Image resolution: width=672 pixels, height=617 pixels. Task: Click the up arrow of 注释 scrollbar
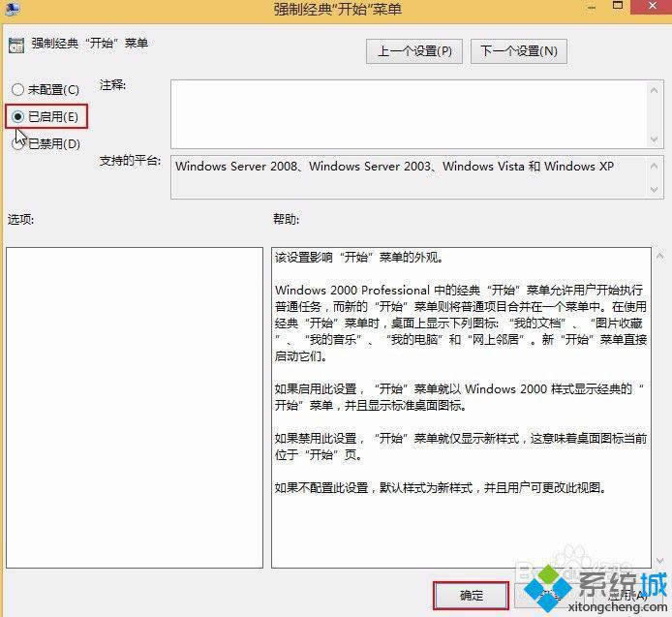(654, 90)
